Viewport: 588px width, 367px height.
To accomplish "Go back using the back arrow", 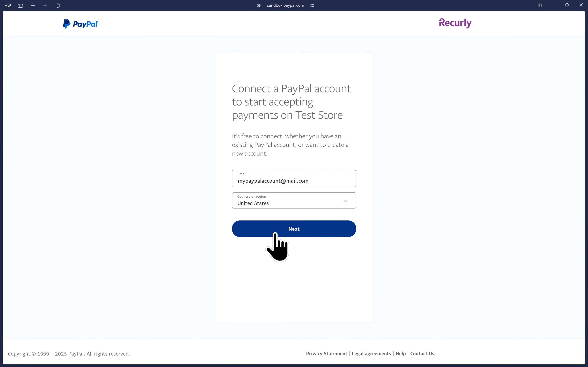I will pos(33,6).
